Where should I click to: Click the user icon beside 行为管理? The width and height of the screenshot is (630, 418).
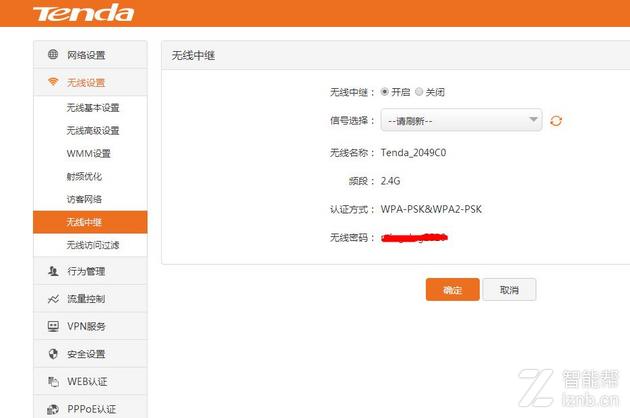click(53, 271)
